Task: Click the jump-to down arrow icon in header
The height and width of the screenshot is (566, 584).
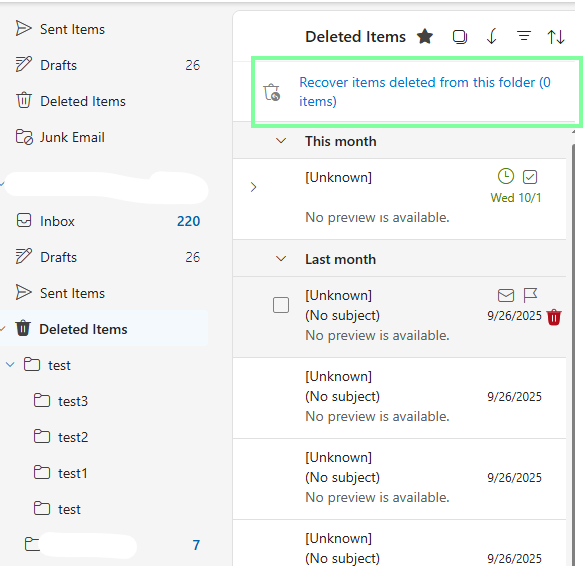Action: click(492, 36)
